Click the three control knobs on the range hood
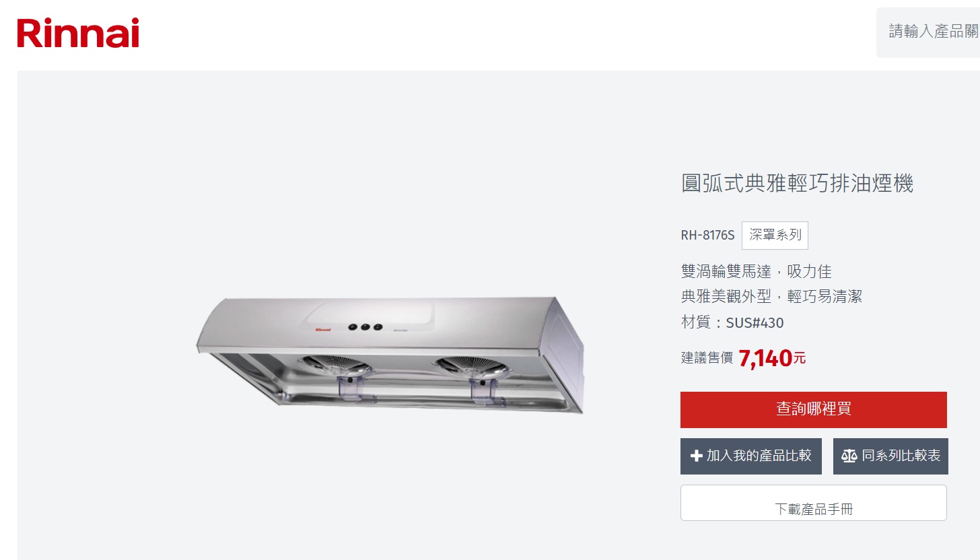Screen dimensions: 980x560 pos(365,327)
